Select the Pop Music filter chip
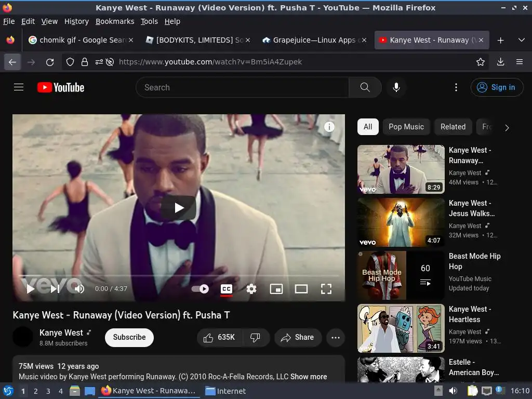The height and width of the screenshot is (399, 532). pyautogui.click(x=406, y=127)
